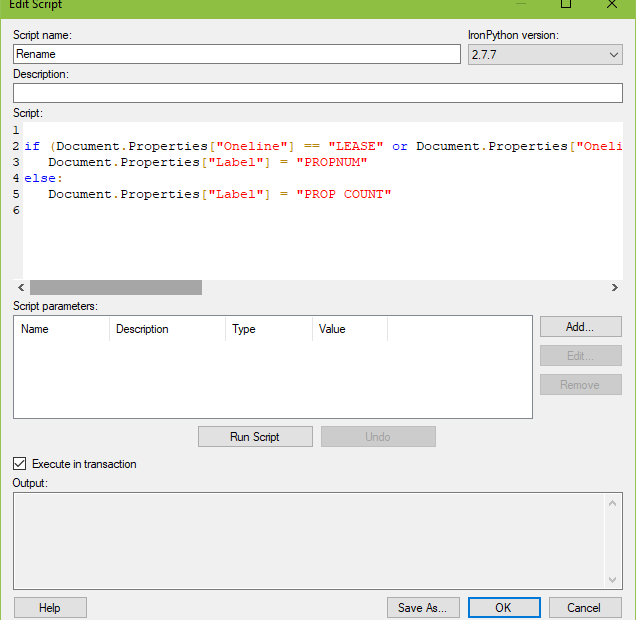Click the Value column header

[x=350, y=329]
